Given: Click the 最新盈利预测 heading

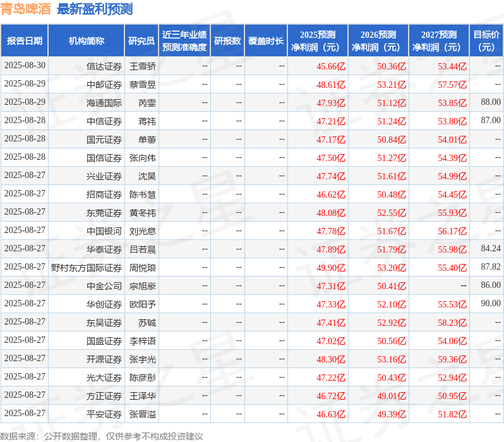Looking at the screenshot, I should [95, 9].
